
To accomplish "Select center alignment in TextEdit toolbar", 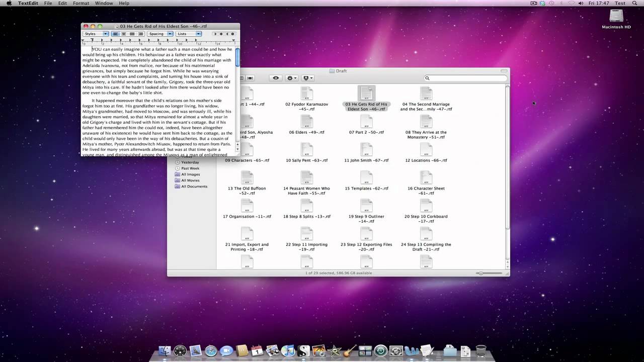I will (x=124, y=34).
